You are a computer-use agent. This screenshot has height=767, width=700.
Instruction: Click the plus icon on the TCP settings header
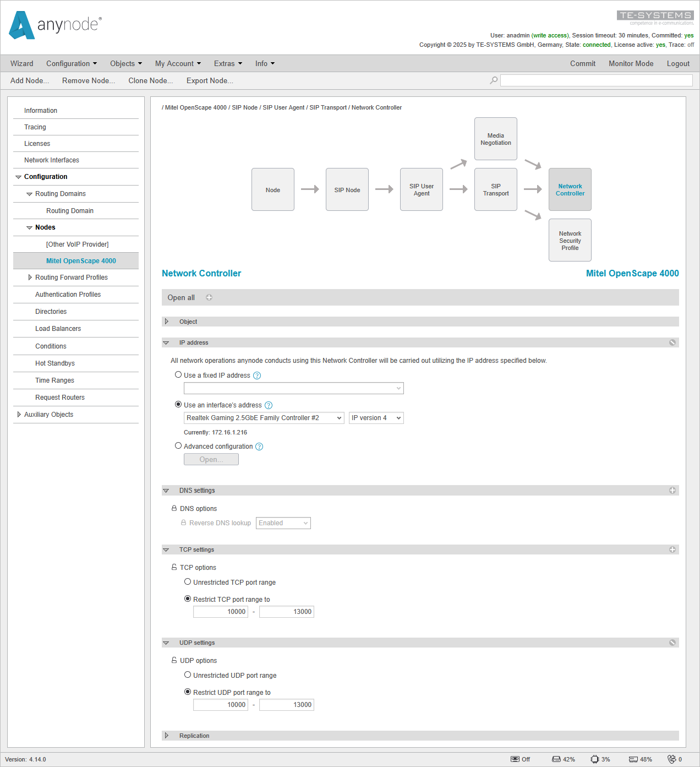pos(672,549)
